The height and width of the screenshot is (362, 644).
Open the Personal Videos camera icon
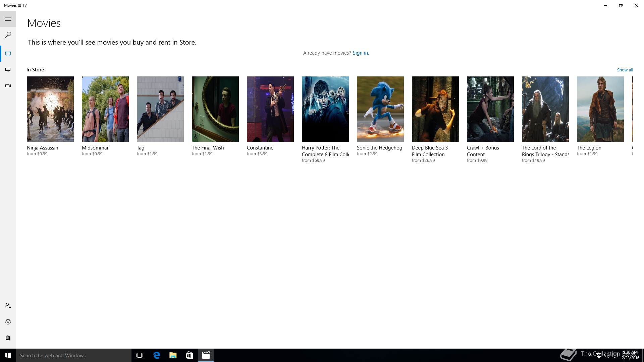click(x=8, y=86)
